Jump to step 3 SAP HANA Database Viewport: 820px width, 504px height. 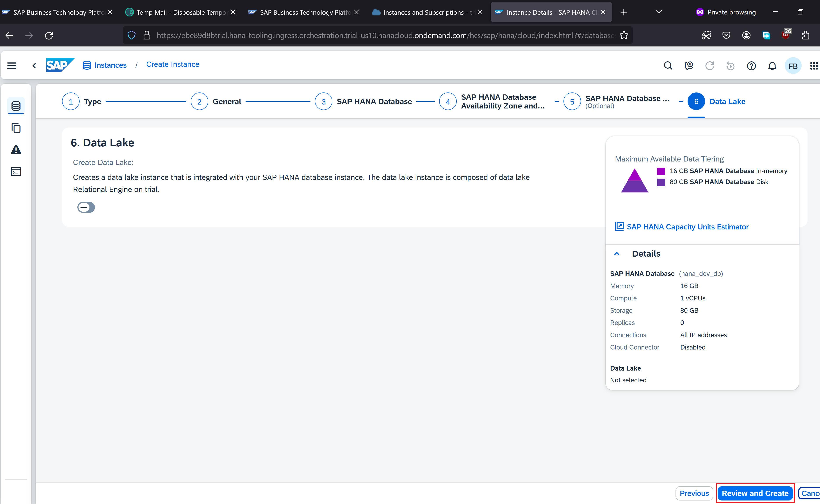pyautogui.click(x=323, y=102)
